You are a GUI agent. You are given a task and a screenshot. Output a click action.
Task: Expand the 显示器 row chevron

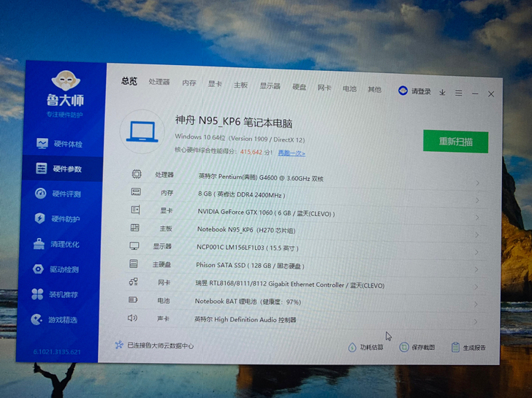click(x=476, y=253)
